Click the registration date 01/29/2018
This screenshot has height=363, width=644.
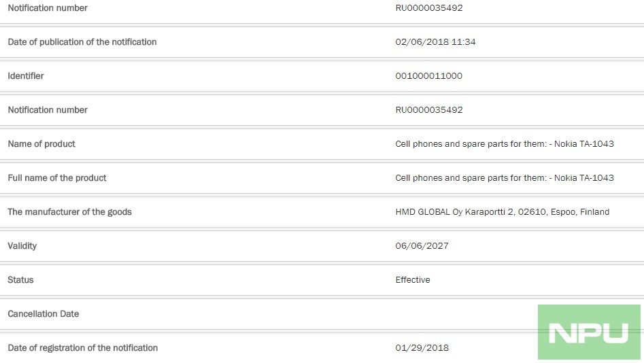tap(422, 348)
